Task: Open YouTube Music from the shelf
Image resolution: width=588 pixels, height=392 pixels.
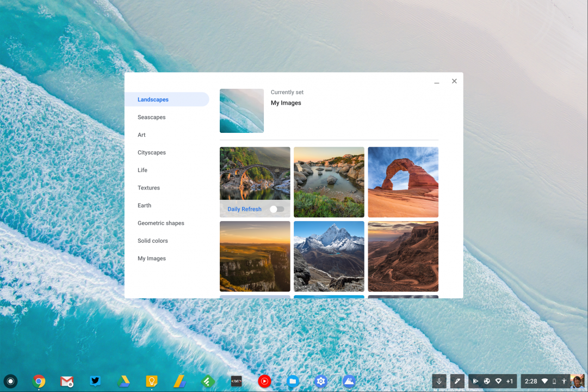Action: pos(264,381)
